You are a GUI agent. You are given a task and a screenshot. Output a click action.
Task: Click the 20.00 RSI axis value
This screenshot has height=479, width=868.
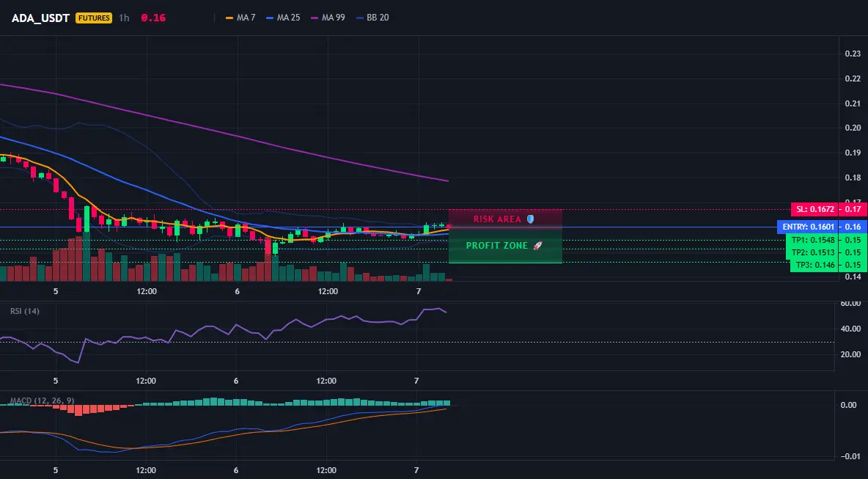point(850,354)
